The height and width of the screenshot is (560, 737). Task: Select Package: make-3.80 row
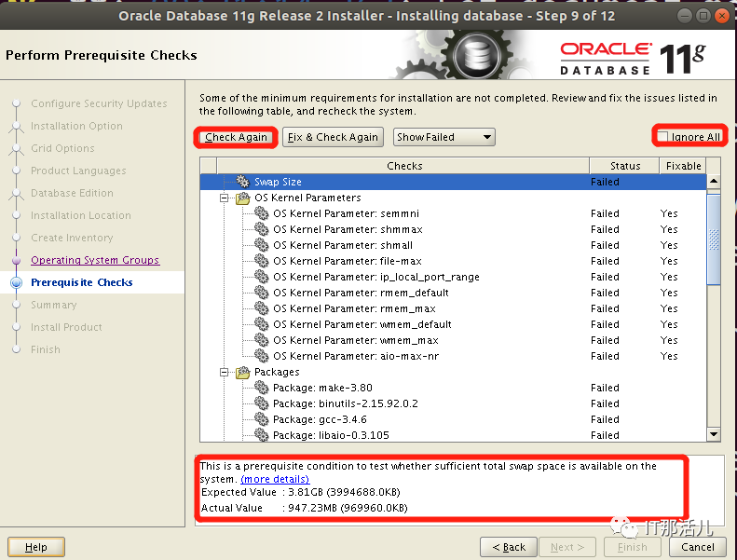(453, 388)
